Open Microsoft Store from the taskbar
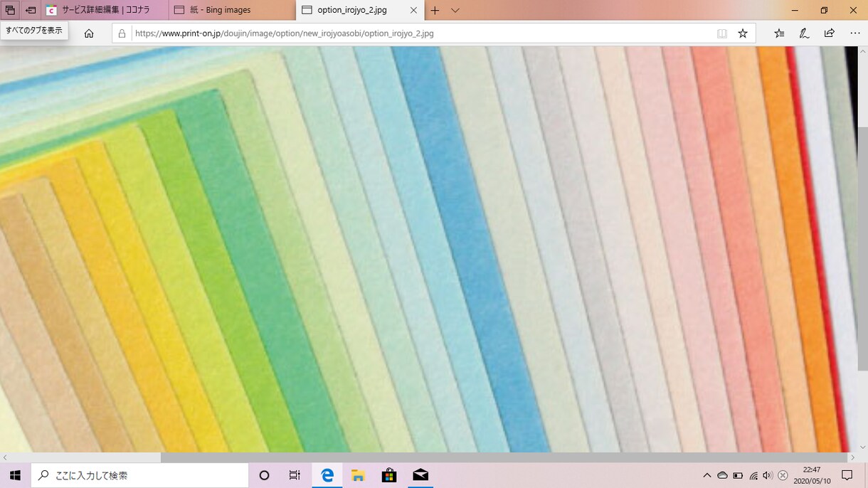The image size is (868, 488). point(389,475)
